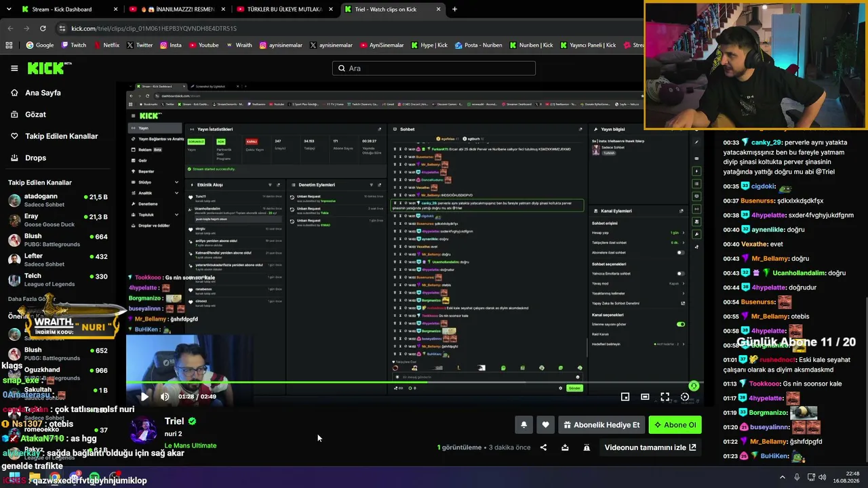
Task: Select the Triel - Watch clips tab
Action: (x=391, y=9)
